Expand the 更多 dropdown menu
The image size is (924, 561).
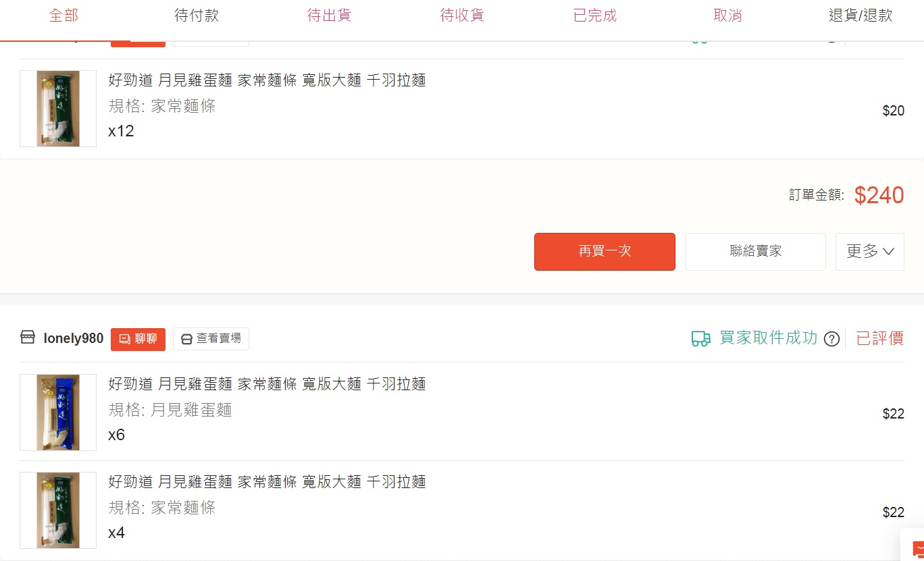870,252
